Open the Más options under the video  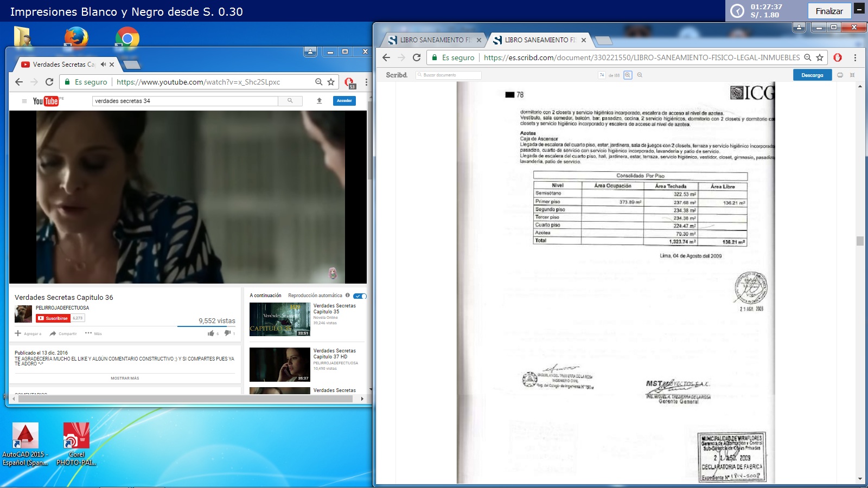(x=93, y=333)
